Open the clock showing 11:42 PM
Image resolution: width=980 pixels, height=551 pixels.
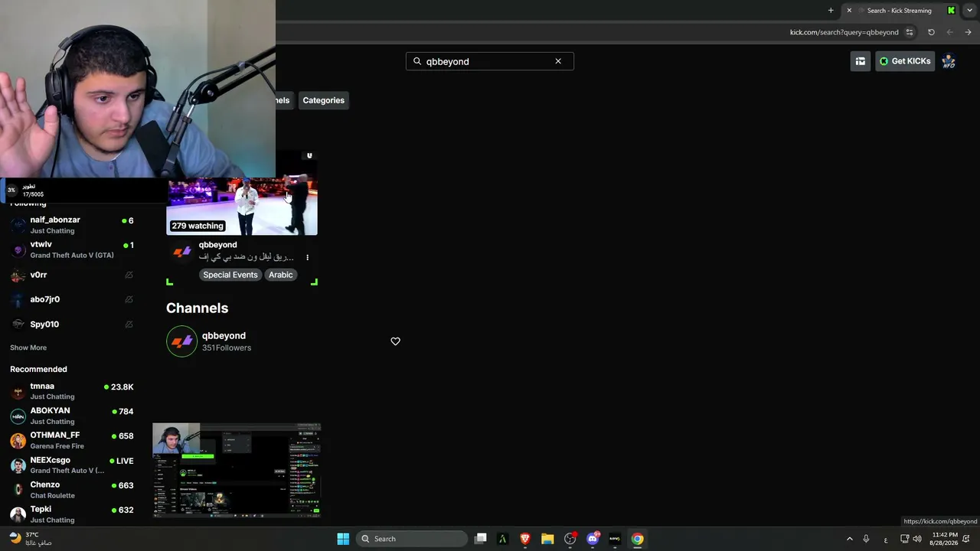point(945,539)
